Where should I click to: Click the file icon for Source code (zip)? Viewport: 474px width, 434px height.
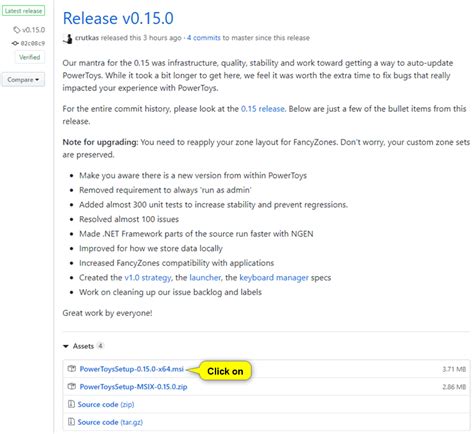pyautogui.click(x=71, y=404)
